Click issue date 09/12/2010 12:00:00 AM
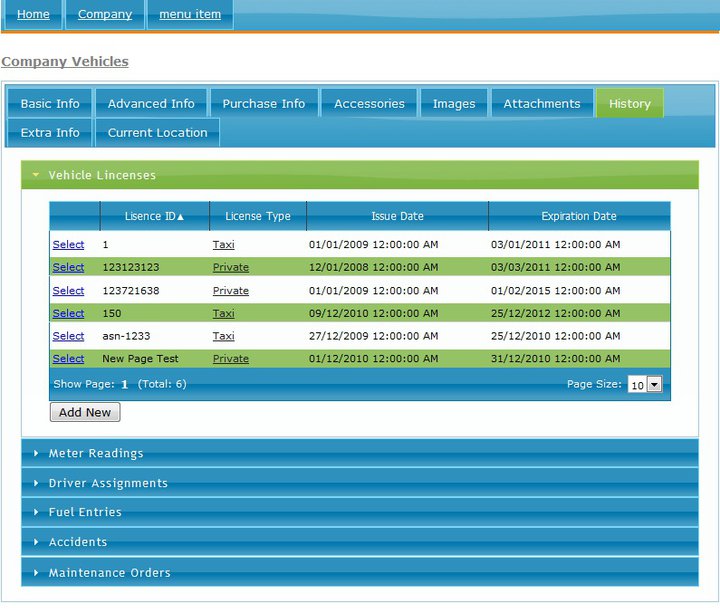This screenshot has height=613, width=720. point(373,313)
